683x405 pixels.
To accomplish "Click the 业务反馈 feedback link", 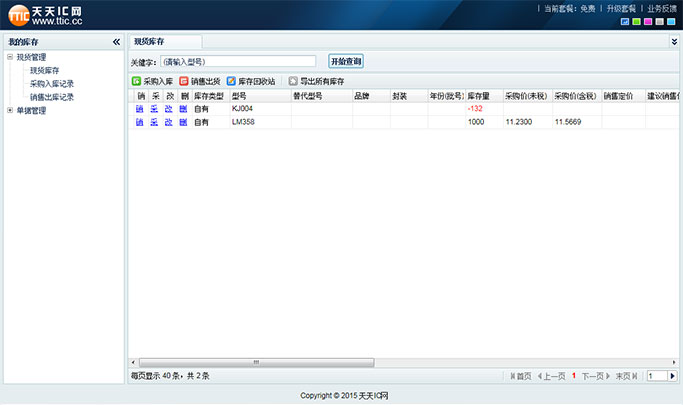I will click(661, 8).
